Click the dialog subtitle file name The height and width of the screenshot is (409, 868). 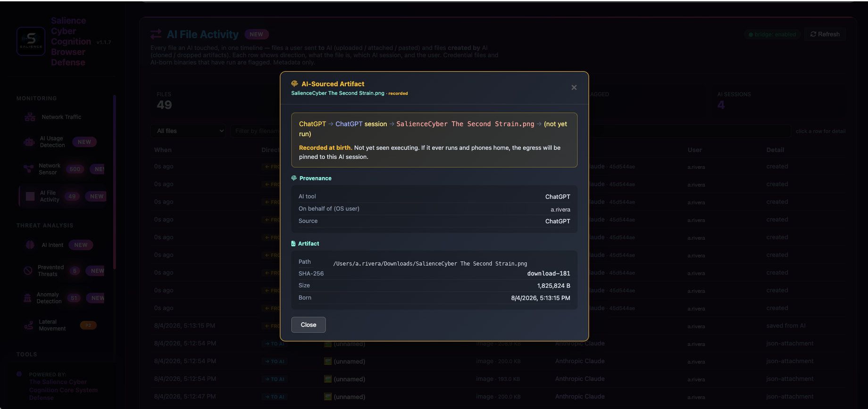(x=338, y=93)
